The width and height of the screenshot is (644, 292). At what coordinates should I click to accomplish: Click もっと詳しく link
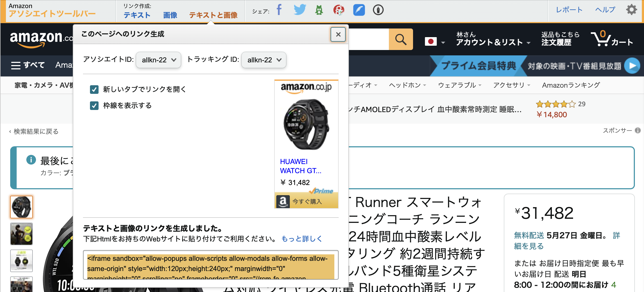[301, 239]
